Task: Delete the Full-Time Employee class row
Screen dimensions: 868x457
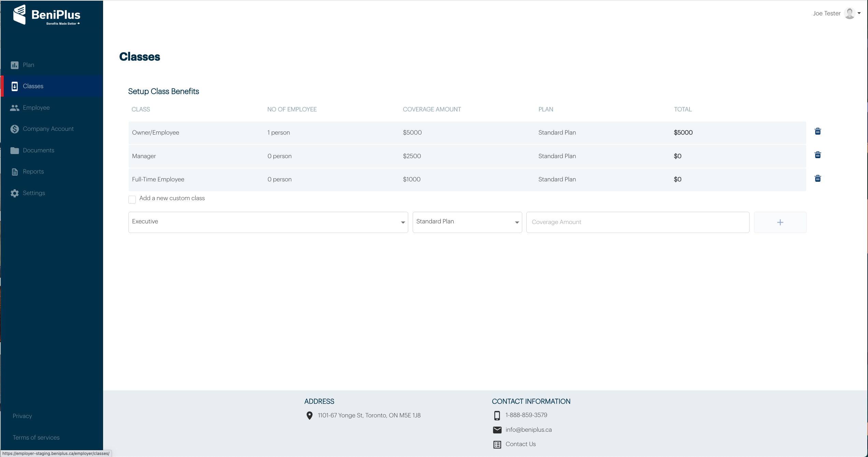Action: [x=818, y=179]
